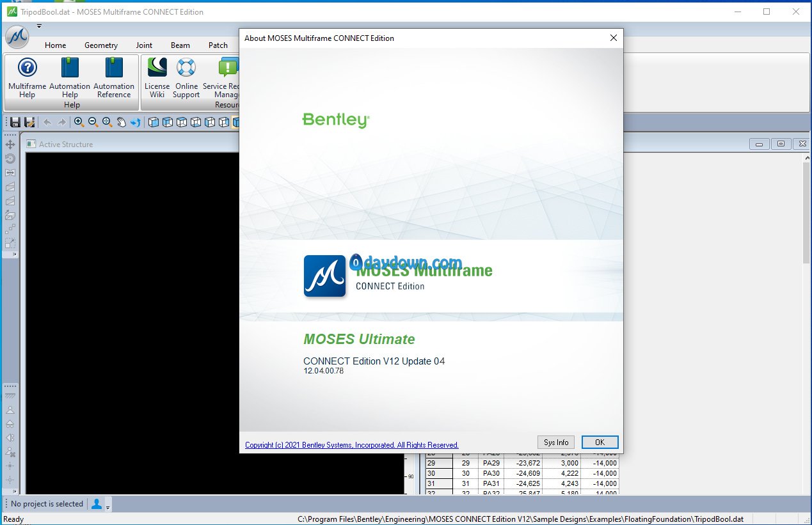Select the circular Rotate tool in left toolbar

pos(10,159)
